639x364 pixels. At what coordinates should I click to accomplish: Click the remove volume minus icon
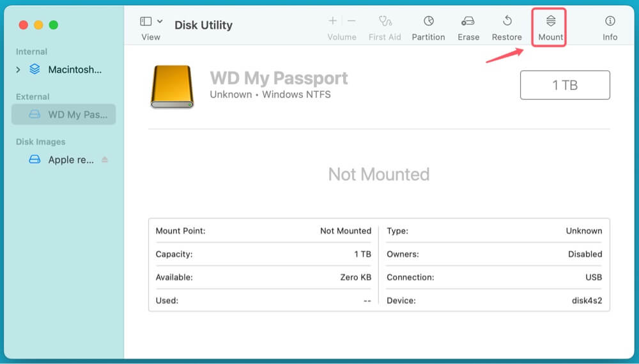(351, 22)
